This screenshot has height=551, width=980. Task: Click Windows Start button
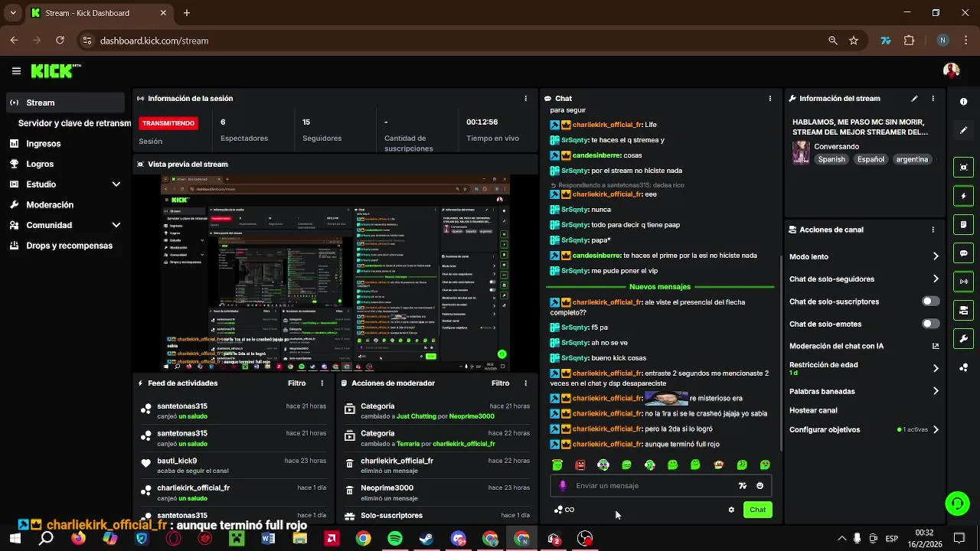click(15, 539)
